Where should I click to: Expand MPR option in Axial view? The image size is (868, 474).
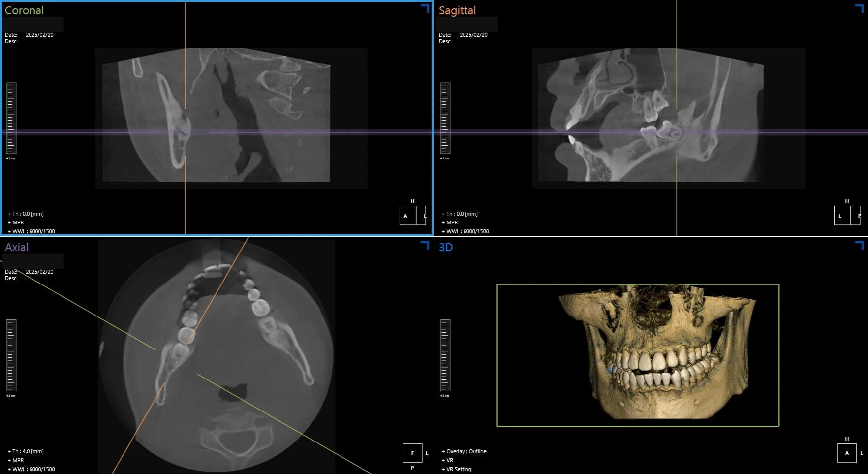[x=16, y=460]
